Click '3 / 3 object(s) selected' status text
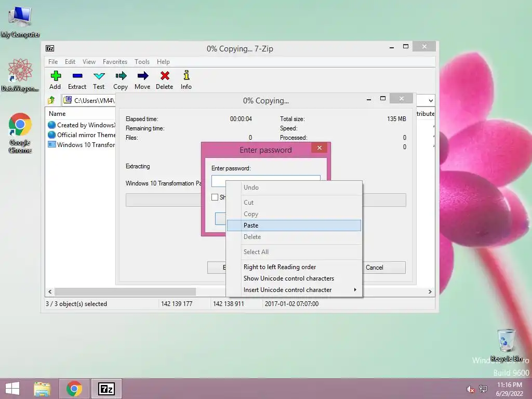The image size is (532, 399). [76, 303]
